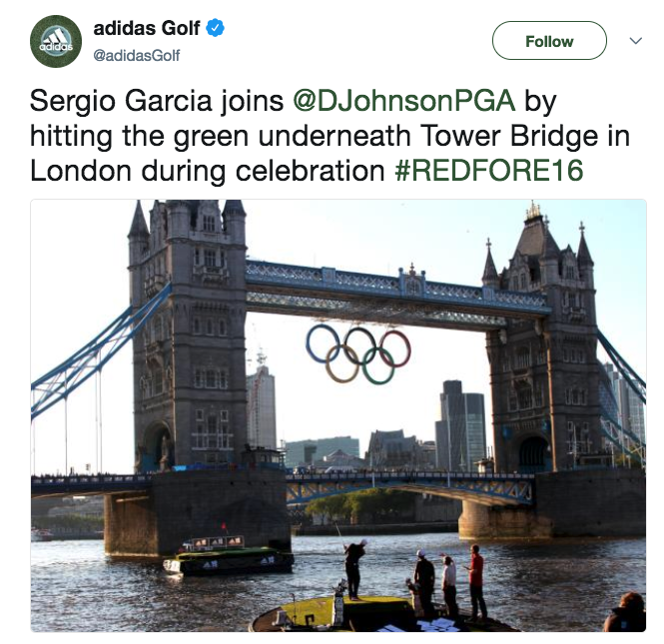Click the text "London during celebration"
The image size is (664, 644).
point(207,171)
